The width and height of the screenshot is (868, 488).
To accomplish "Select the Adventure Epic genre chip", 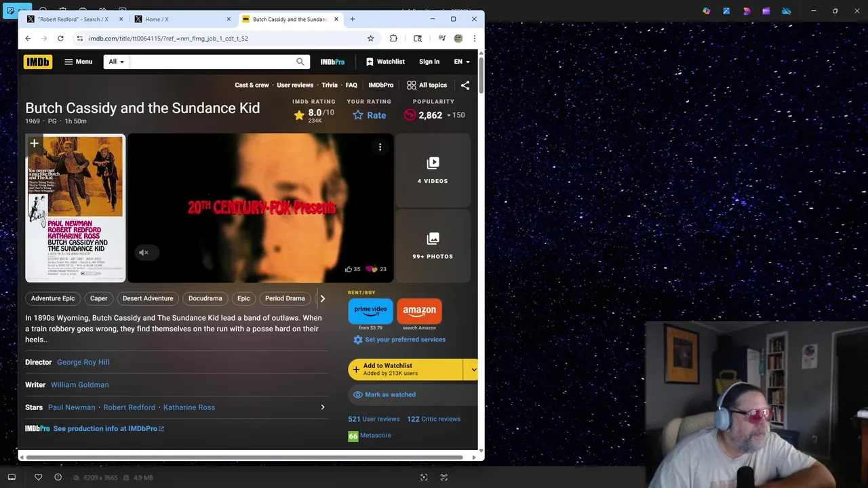I will 53,298.
